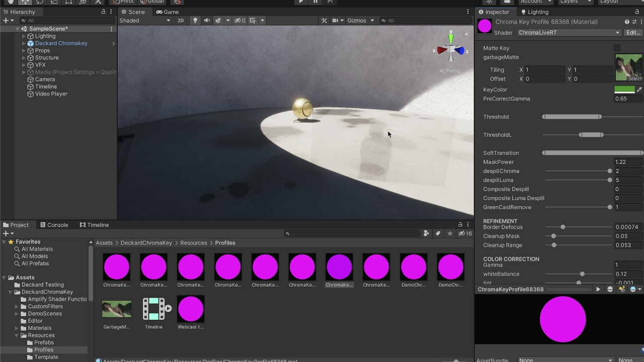
Task: Toggle Hierarchy panel lock icon
Action: point(103,12)
